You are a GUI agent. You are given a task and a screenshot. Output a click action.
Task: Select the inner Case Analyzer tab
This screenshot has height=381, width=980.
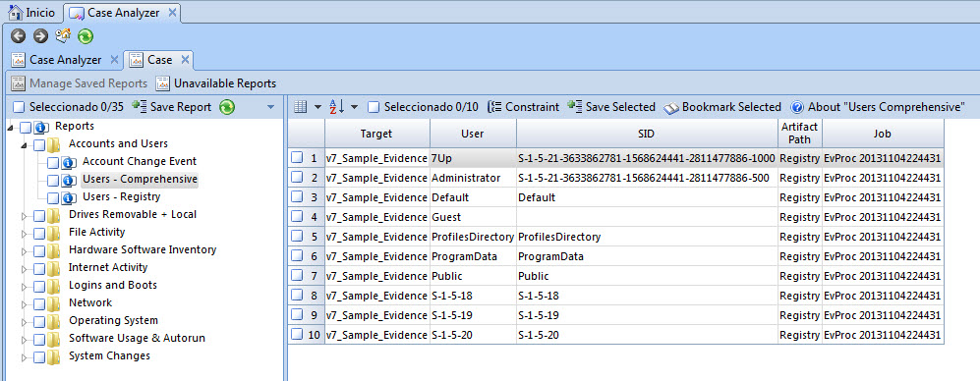(x=65, y=60)
